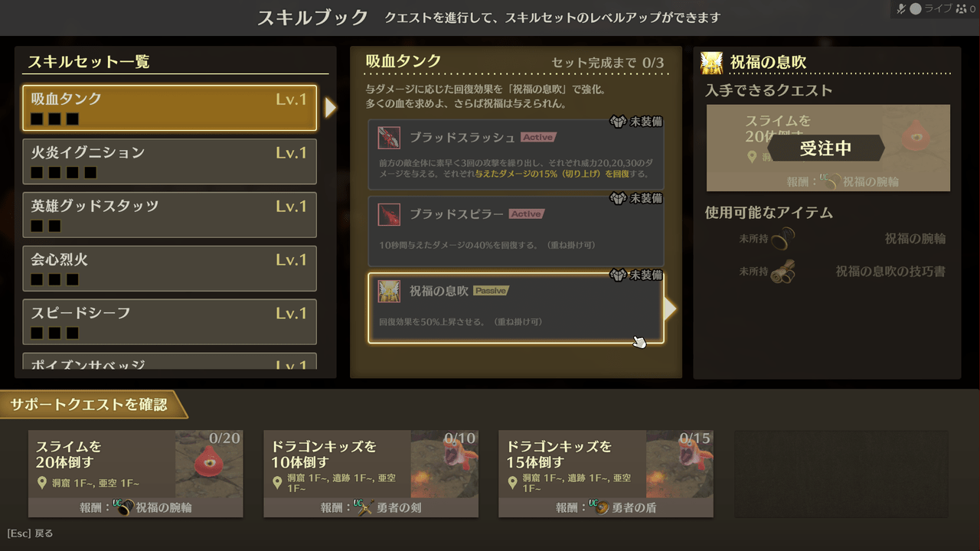
Task: Open the サポートクエストを確認 tab
Action: pyautogui.click(x=90, y=404)
